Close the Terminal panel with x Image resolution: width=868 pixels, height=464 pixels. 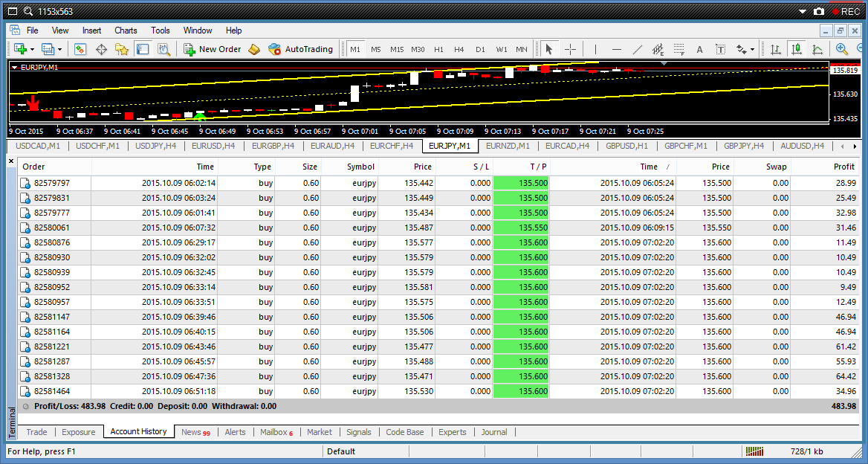point(11,161)
